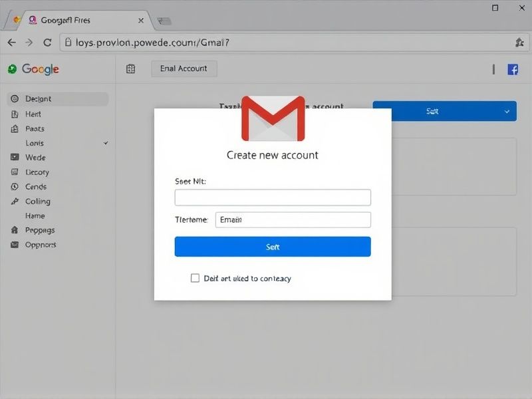The width and height of the screenshot is (532, 399).
Task: Click the Wede sidebar icon
Action: [15, 157]
